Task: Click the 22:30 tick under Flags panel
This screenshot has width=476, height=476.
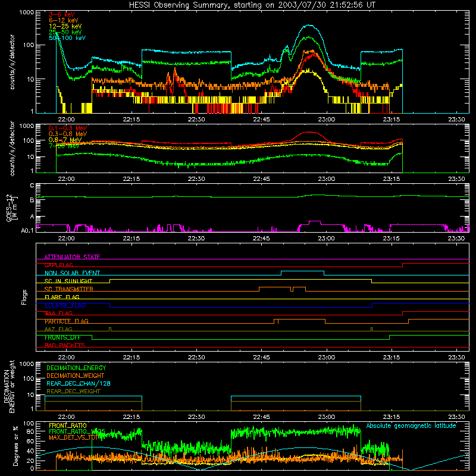Action: pos(196,358)
